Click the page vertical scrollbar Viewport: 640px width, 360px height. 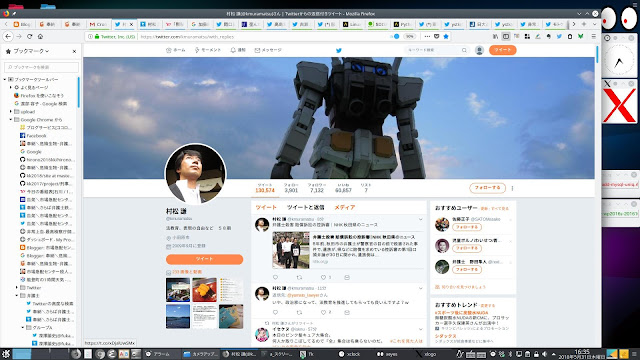[x=597, y=55]
